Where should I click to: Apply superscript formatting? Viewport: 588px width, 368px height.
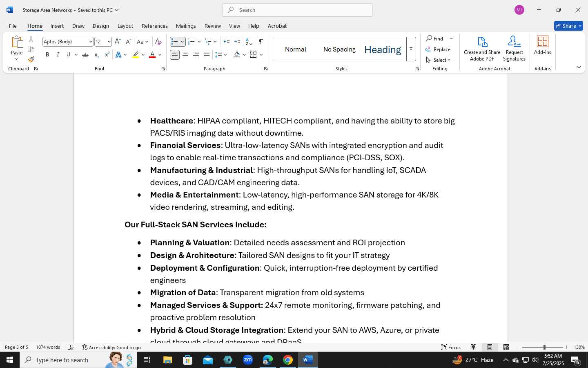[x=107, y=55]
